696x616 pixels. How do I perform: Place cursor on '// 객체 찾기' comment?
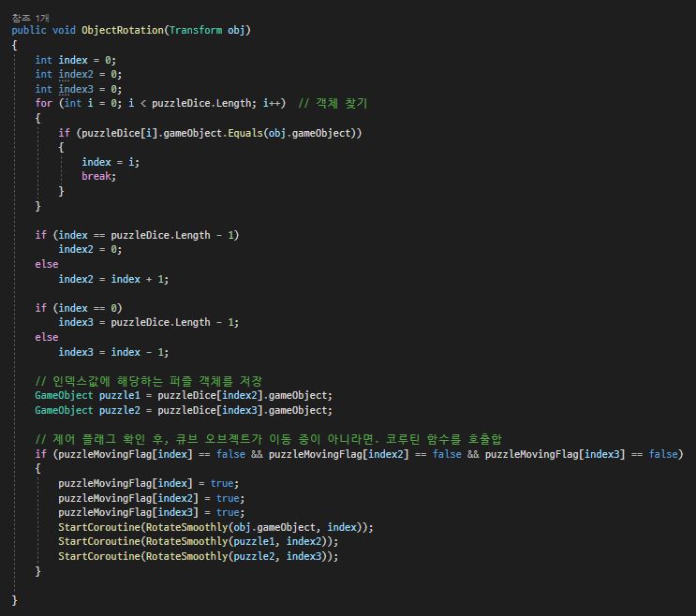[x=333, y=103]
